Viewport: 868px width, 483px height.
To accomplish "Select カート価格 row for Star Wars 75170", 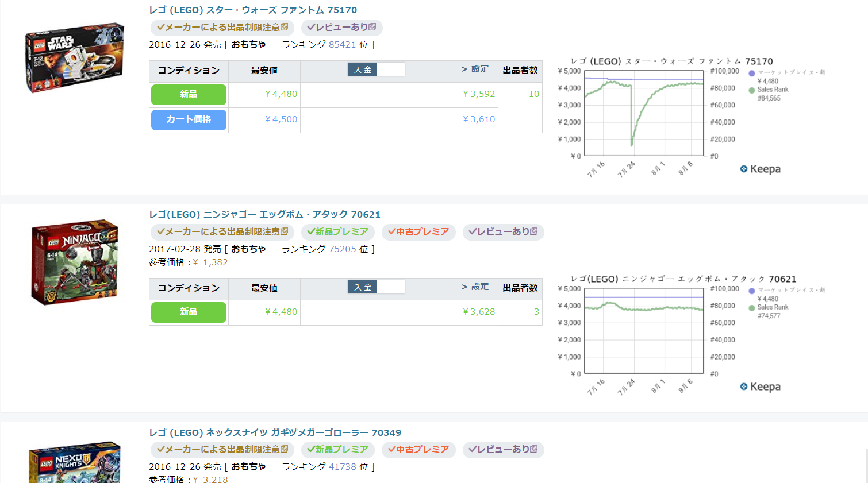I will point(189,119).
